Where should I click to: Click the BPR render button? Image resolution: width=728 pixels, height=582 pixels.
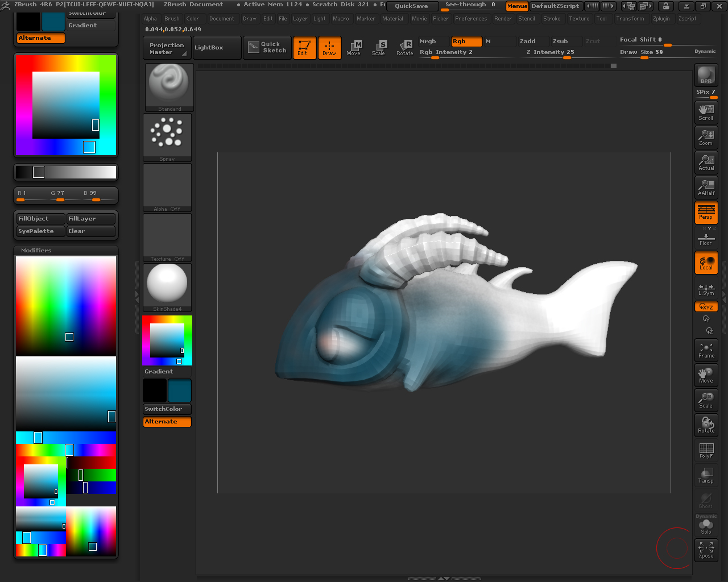706,76
